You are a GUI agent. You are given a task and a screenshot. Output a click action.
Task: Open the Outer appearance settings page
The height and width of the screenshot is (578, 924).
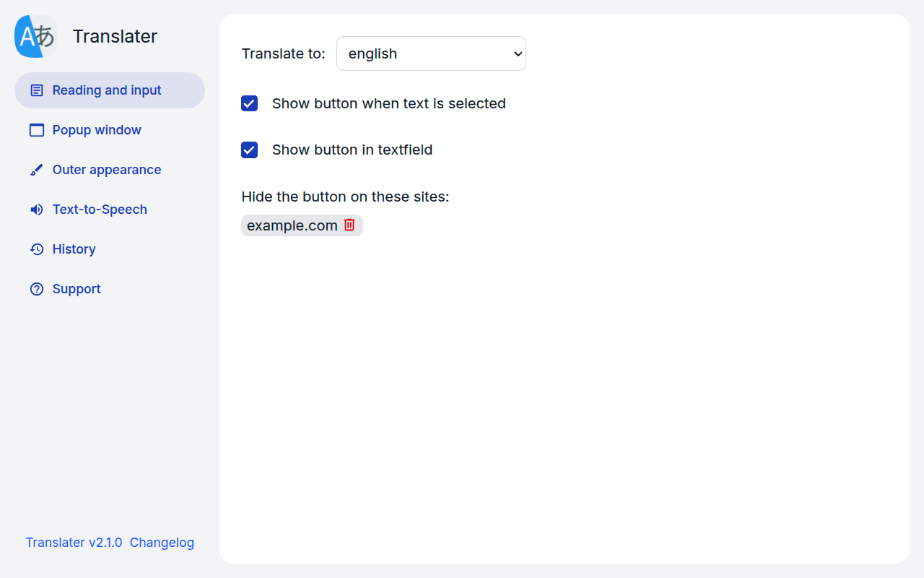(x=107, y=170)
